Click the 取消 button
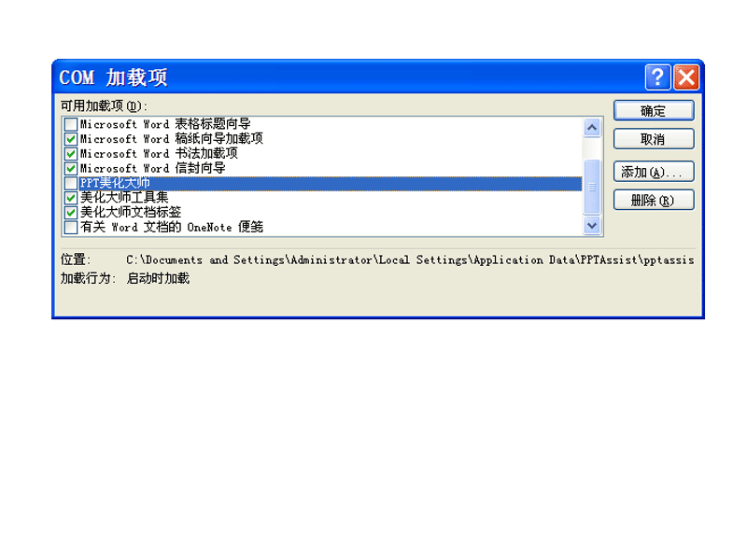Screen dimensions: 747x560 tap(654, 139)
